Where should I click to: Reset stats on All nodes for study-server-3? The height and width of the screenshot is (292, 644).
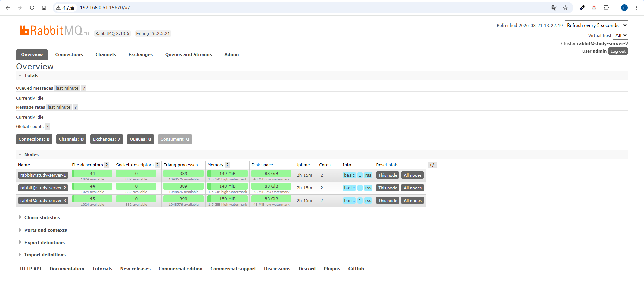(x=413, y=201)
